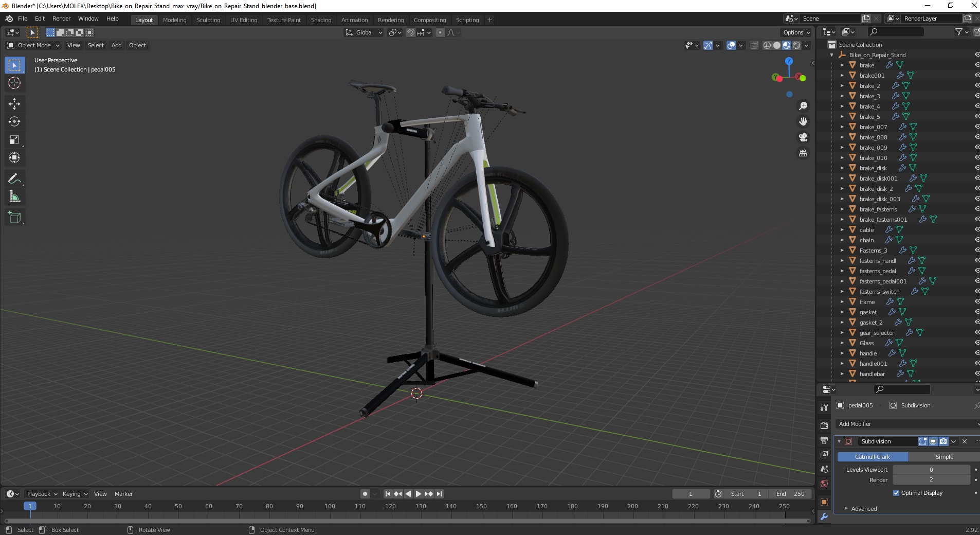Open Object properties tab
Viewport: 980px width, 535px height.
pos(824,502)
